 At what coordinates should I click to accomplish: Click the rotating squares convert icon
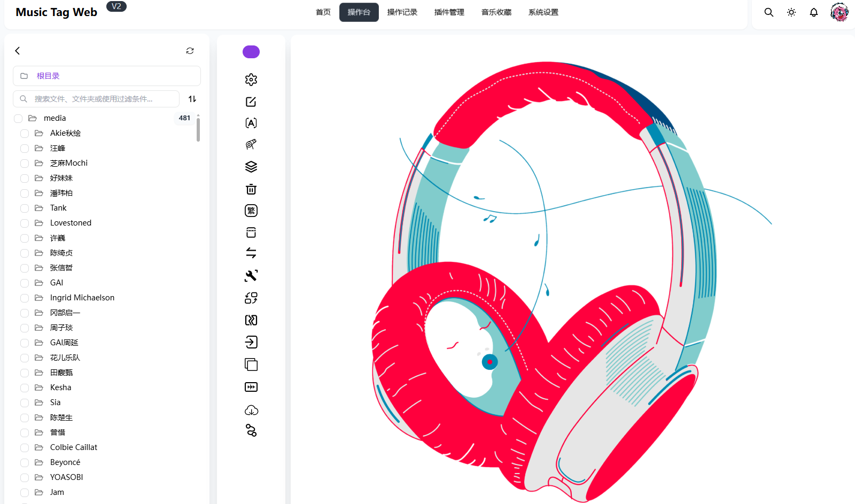[x=251, y=298]
